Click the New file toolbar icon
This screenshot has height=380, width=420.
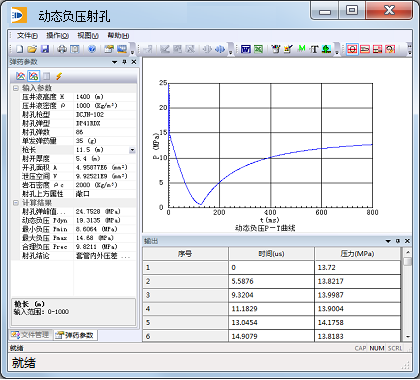click(19, 49)
